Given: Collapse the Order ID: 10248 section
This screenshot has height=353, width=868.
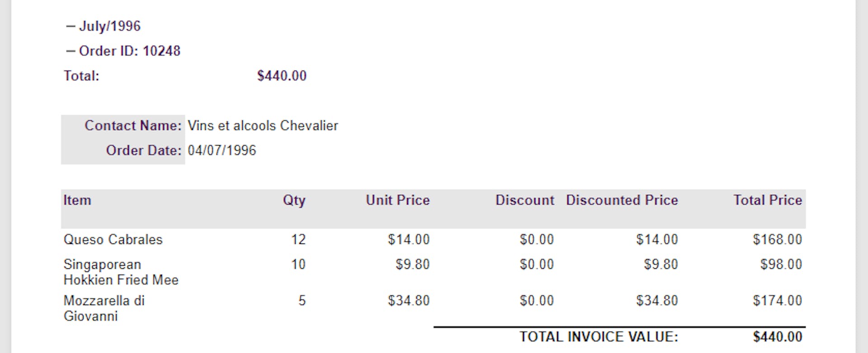Looking at the screenshot, I should [x=70, y=51].
